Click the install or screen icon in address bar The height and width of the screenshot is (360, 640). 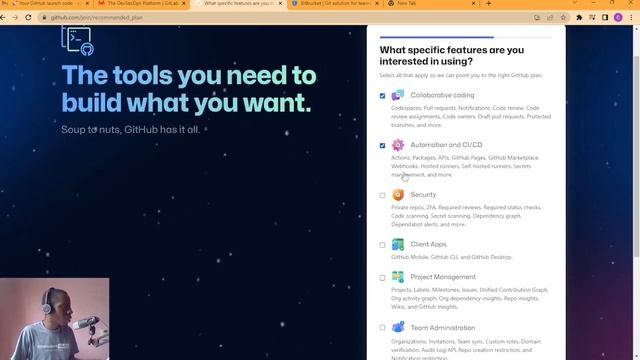point(537,18)
